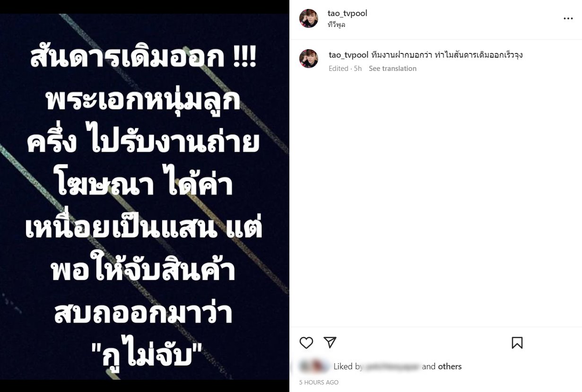
Task: Open tao_tvpool username in the post header
Action: coord(347,13)
